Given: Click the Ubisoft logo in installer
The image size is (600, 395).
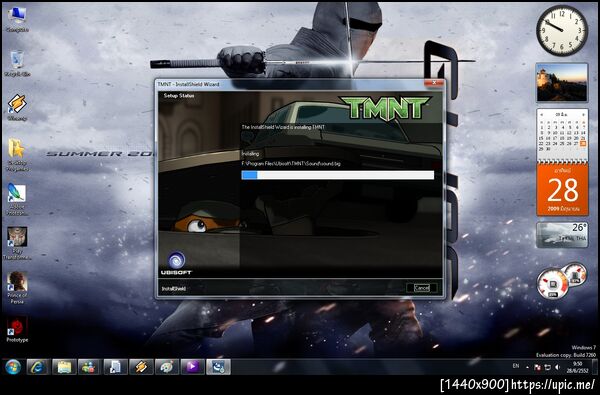Looking at the screenshot, I should (x=176, y=263).
